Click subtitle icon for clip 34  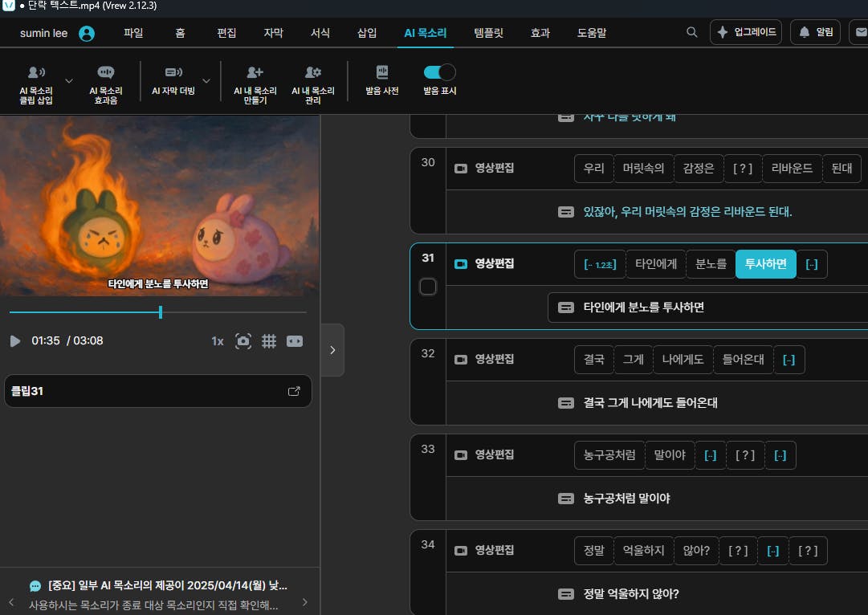566,594
